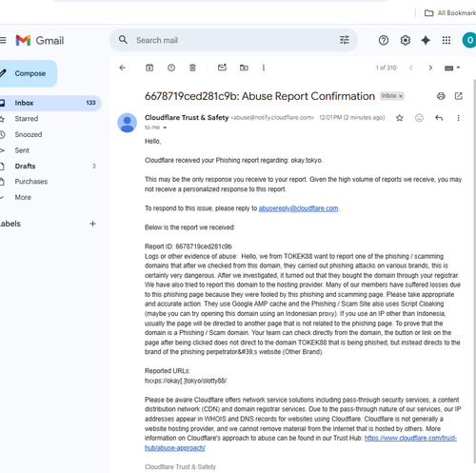This screenshot has height=473, width=476.
Task: Go to the older email arrow
Action: (430, 68)
